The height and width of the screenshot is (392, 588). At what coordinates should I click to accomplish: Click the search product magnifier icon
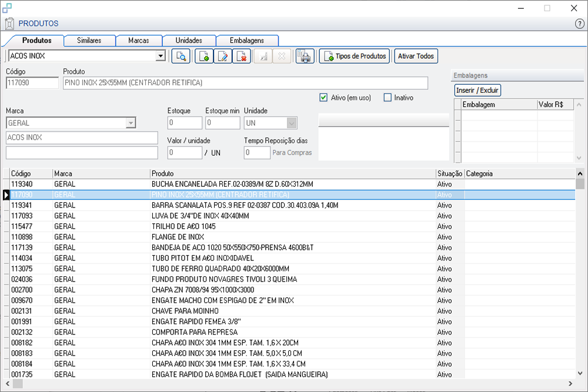pyautogui.click(x=181, y=56)
